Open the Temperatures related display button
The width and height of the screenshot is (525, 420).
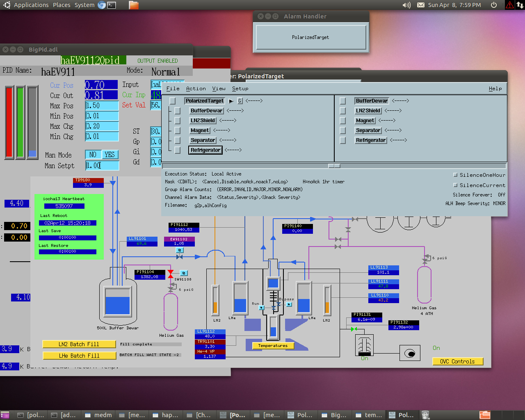click(273, 345)
